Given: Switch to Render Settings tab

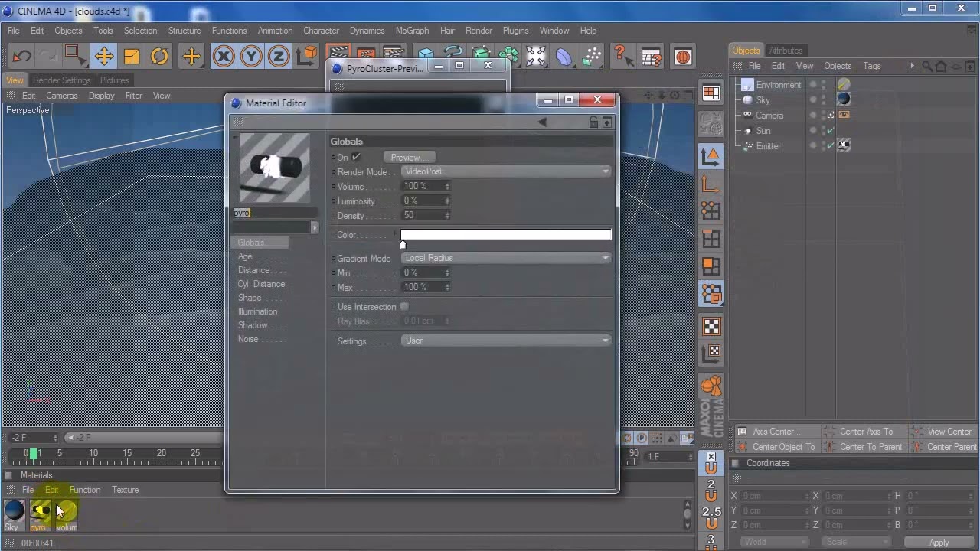Looking at the screenshot, I should tap(61, 80).
